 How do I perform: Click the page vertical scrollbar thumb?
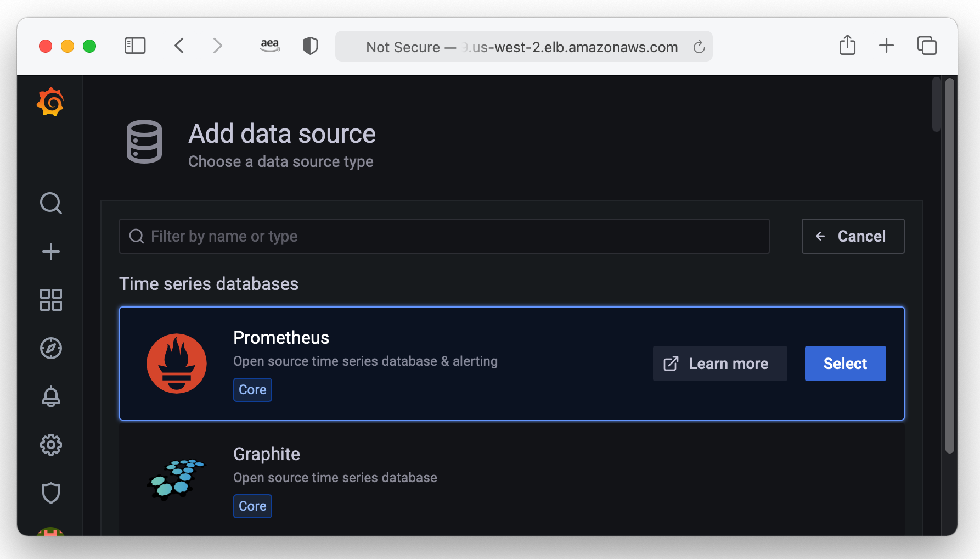(950, 266)
